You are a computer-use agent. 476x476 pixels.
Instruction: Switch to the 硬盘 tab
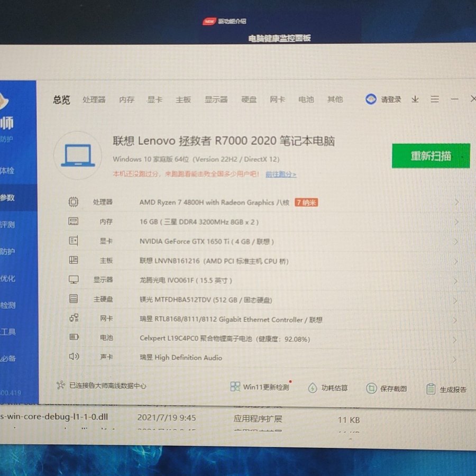[249, 99]
